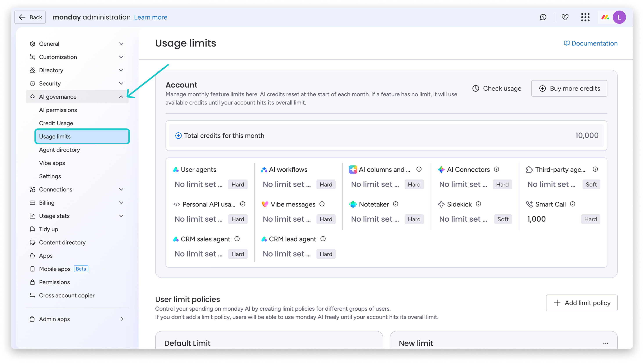Open Cross account copier
The image size is (644, 363).
[67, 295]
